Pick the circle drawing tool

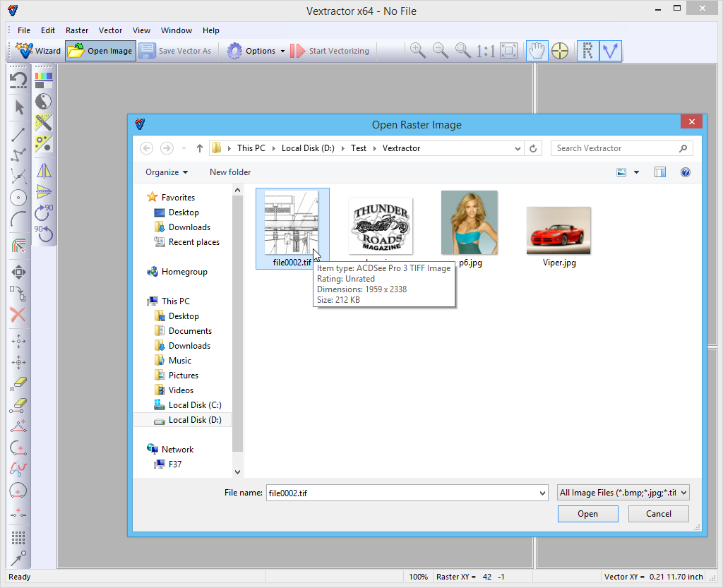click(19, 198)
